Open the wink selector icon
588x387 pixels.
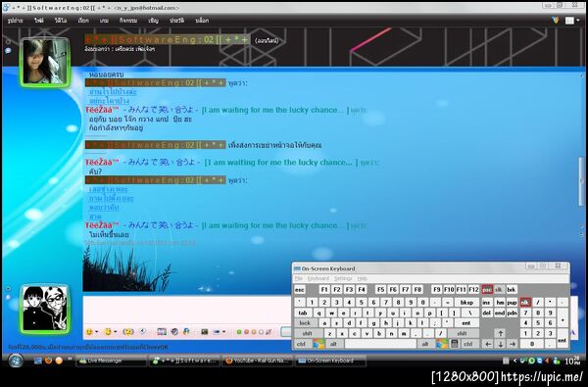108,332
